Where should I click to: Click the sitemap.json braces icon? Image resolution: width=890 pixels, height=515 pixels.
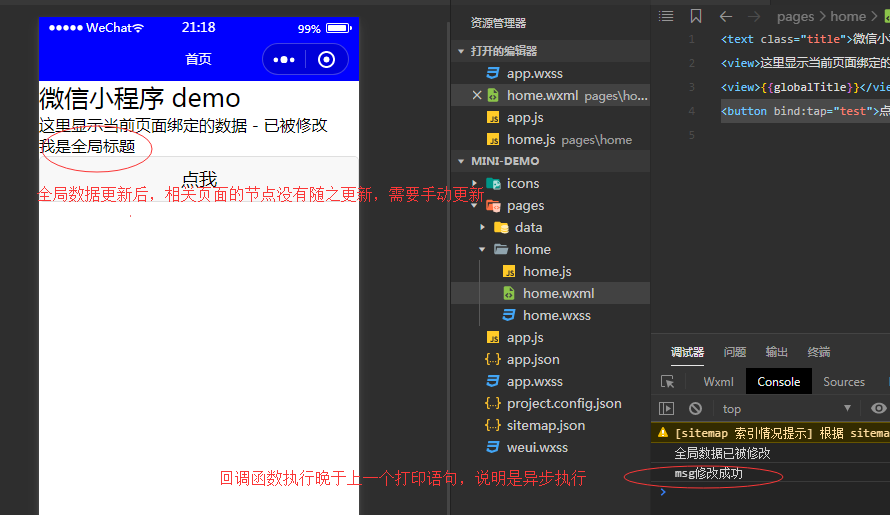pyautogui.click(x=493, y=425)
